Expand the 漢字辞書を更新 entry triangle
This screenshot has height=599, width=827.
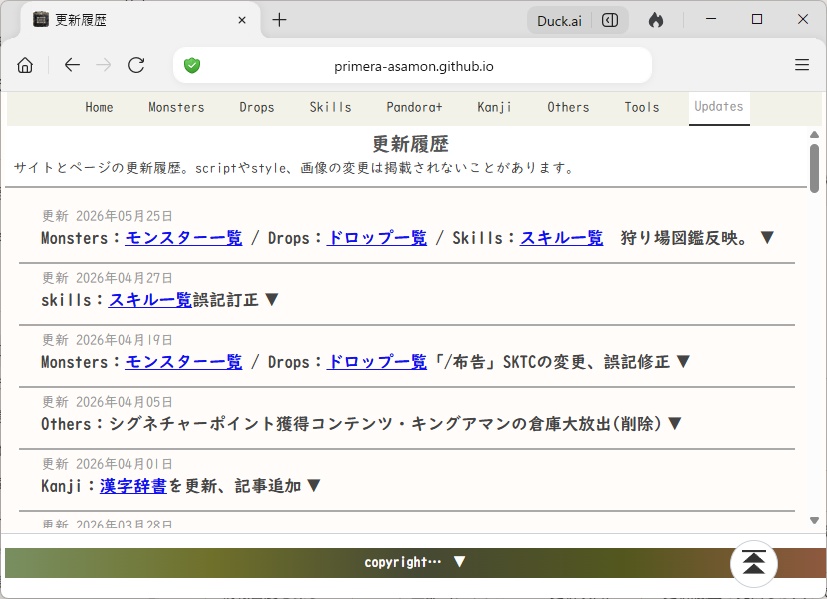point(313,485)
